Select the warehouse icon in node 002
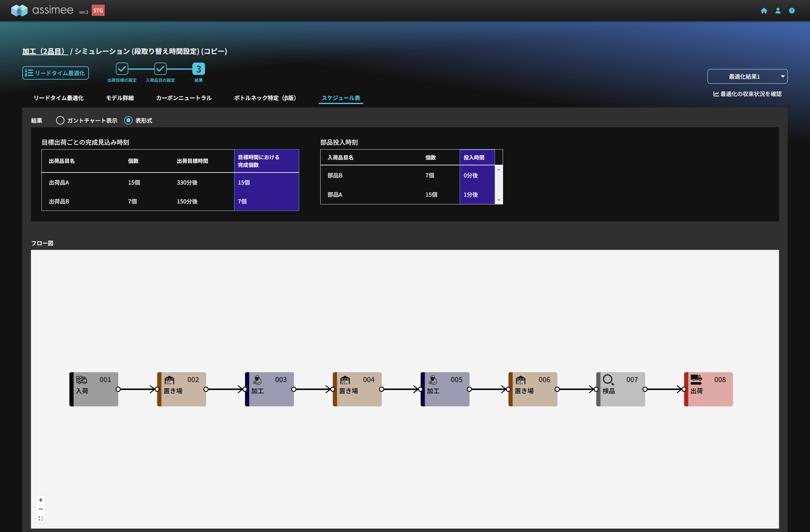The width and height of the screenshot is (810, 532). (169, 380)
